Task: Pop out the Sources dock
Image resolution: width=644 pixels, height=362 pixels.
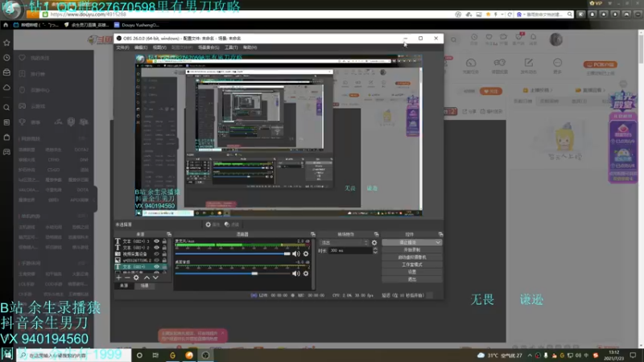Action: (169, 234)
